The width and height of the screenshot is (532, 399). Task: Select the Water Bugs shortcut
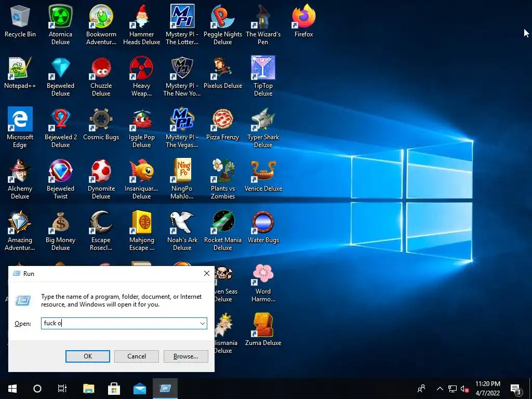click(x=263, y=227)
